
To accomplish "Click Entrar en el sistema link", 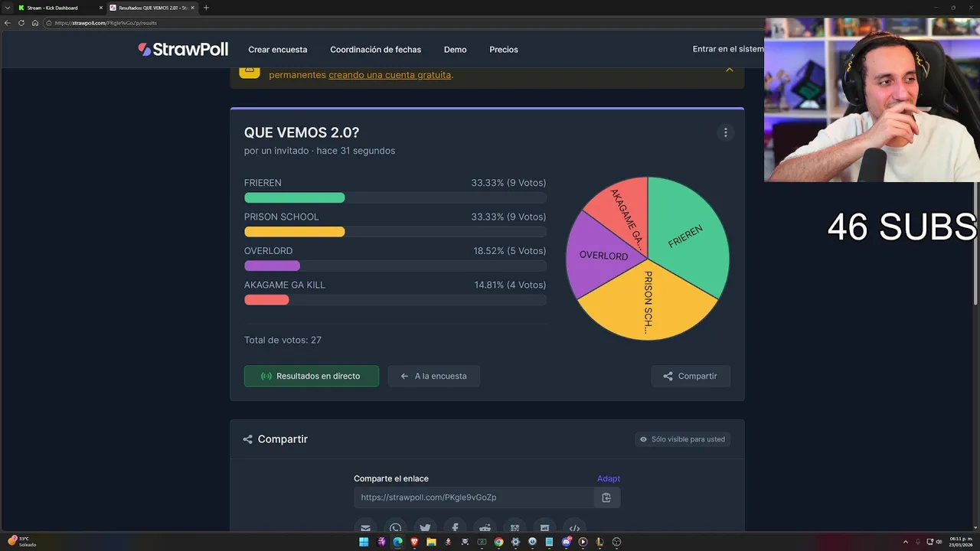I will coord(728,49).
